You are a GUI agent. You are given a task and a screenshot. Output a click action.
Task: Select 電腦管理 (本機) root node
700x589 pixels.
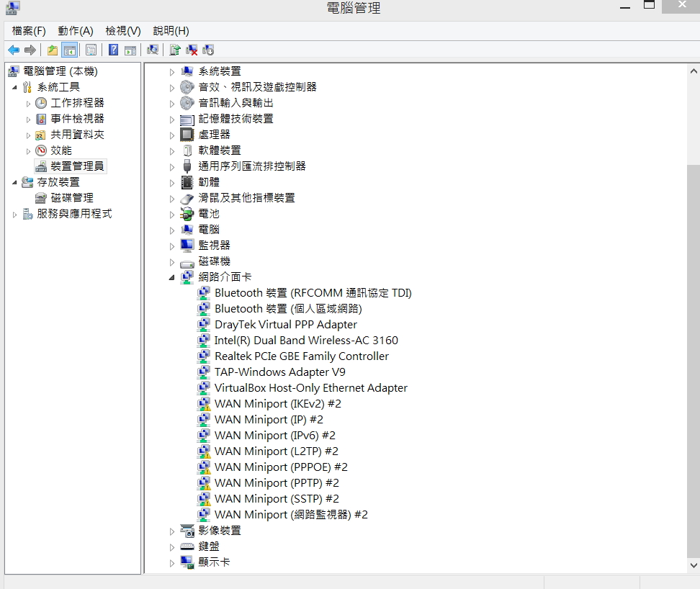tap(60, 71)
